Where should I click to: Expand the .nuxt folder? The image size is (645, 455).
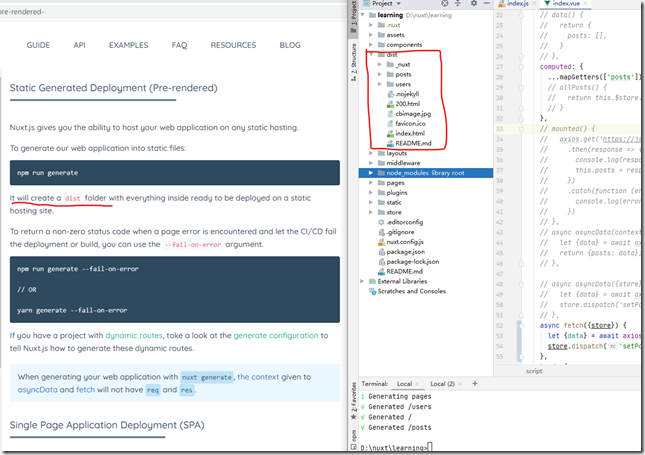tap(371, 25)
